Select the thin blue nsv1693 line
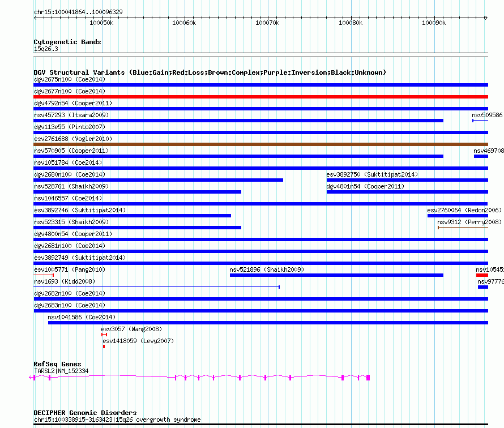The height and width of the screenshot is (428, 504). 156,287
